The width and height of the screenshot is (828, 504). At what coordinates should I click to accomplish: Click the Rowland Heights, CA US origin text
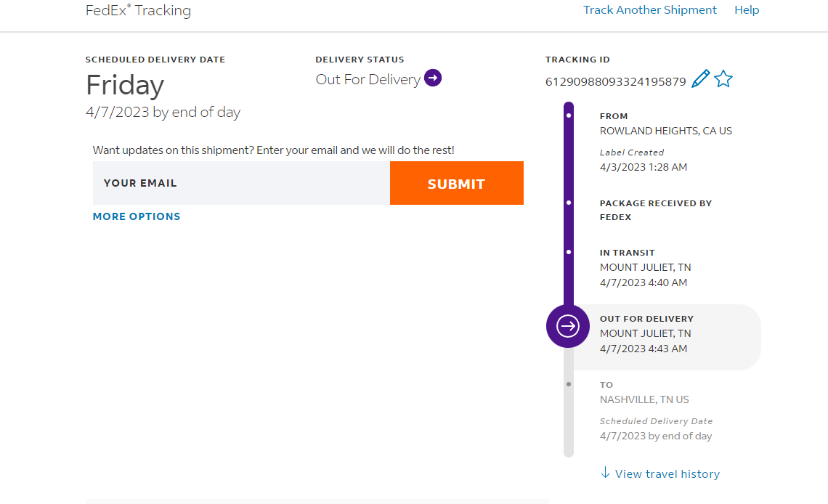pyautogui.click(x=665, y=131)
